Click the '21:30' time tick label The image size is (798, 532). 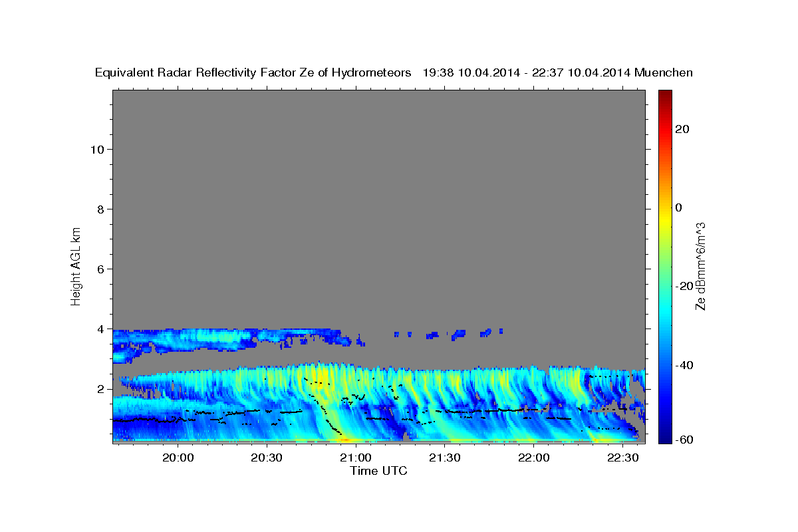(444, 458)
